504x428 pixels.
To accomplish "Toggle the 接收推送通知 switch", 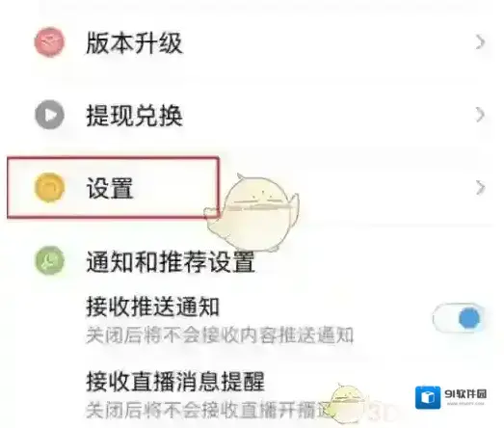I will click(x=458, y=318).
